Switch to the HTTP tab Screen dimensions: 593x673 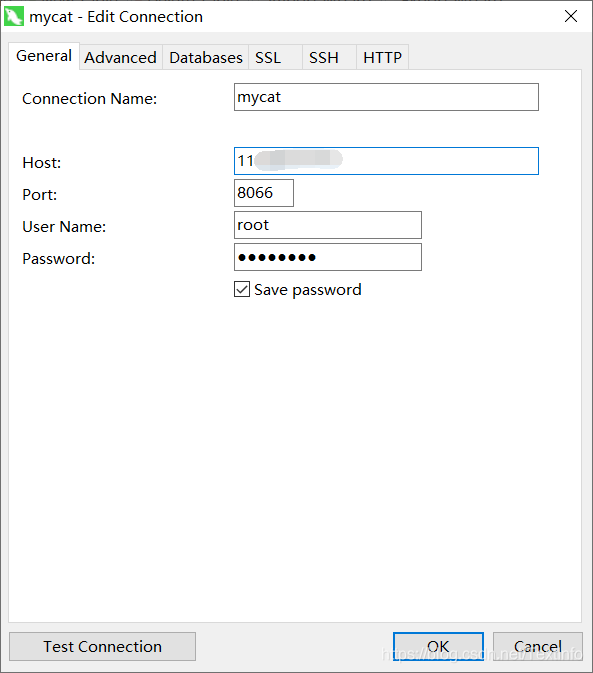click(x=382, y=57)
